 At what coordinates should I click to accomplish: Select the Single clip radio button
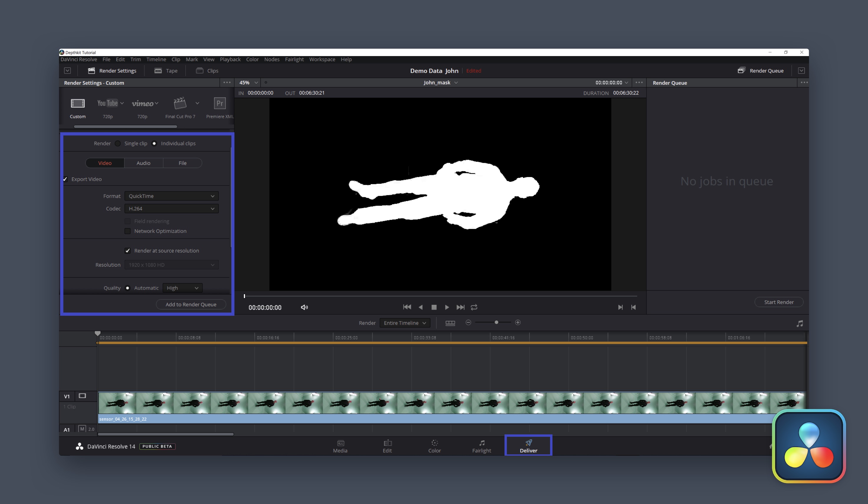click(118, 143)
